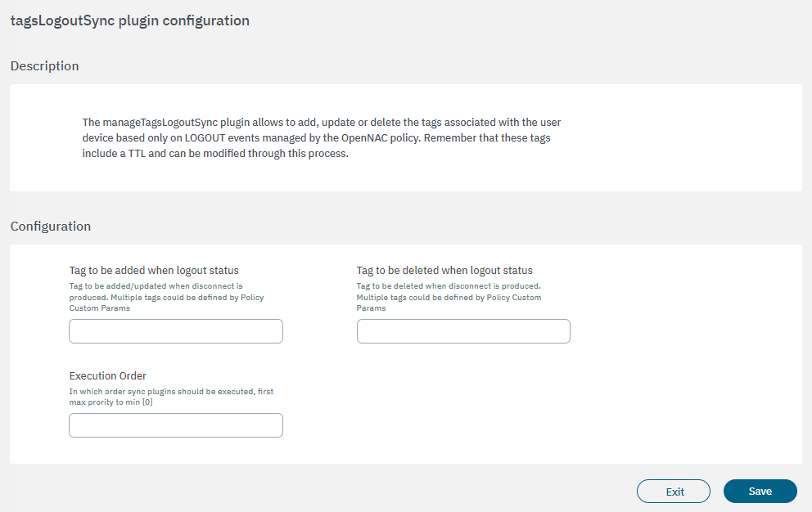Click the 'Tag to be added when logout status' label
This screenshot has height=512, width=812.
coord(154,270)
